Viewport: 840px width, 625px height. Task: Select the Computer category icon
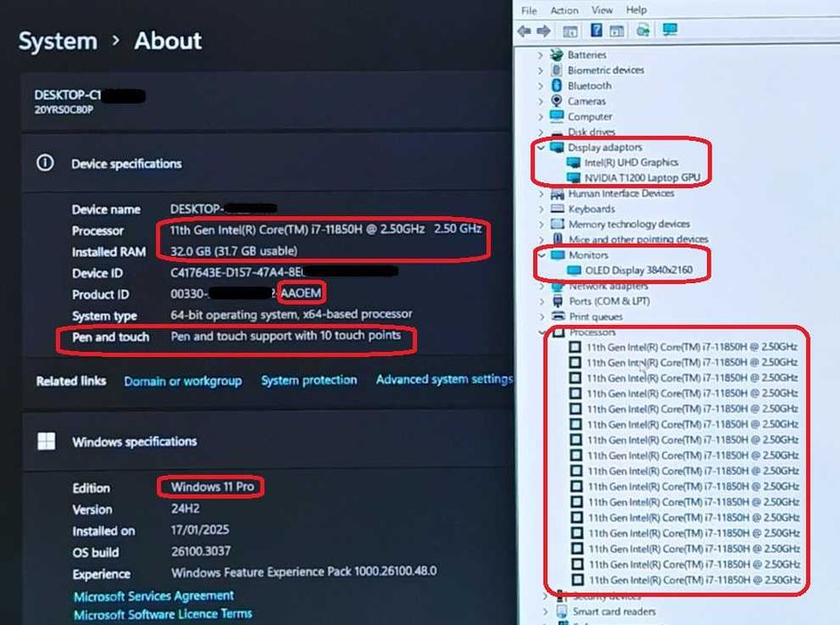[x=557, y=116]
